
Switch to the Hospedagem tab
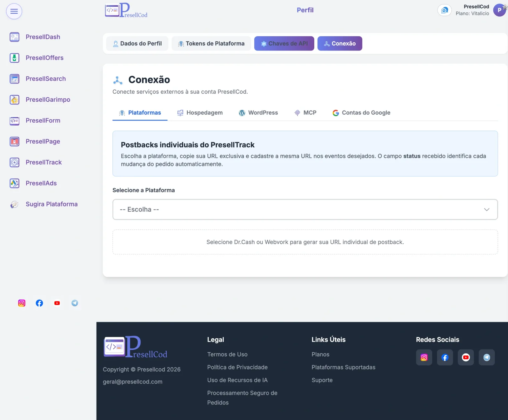pos(200,113)
